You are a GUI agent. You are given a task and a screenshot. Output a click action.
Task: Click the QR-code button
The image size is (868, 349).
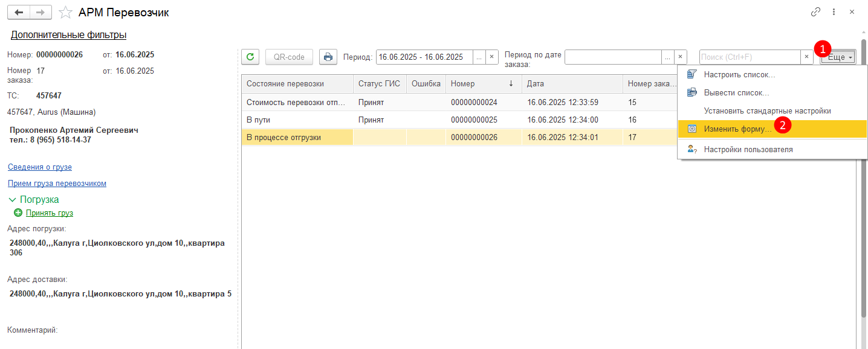coord(289,57)
